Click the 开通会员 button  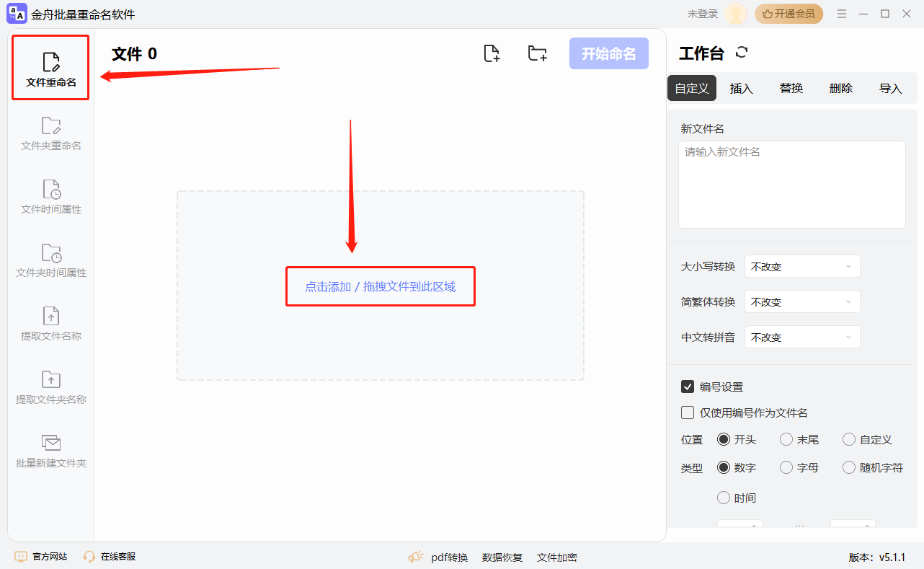tap(788, 14)
